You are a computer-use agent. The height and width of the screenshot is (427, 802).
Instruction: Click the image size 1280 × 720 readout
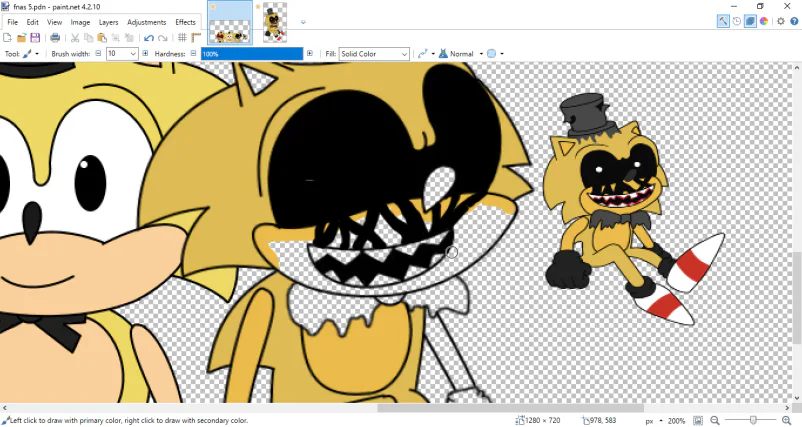540,420
